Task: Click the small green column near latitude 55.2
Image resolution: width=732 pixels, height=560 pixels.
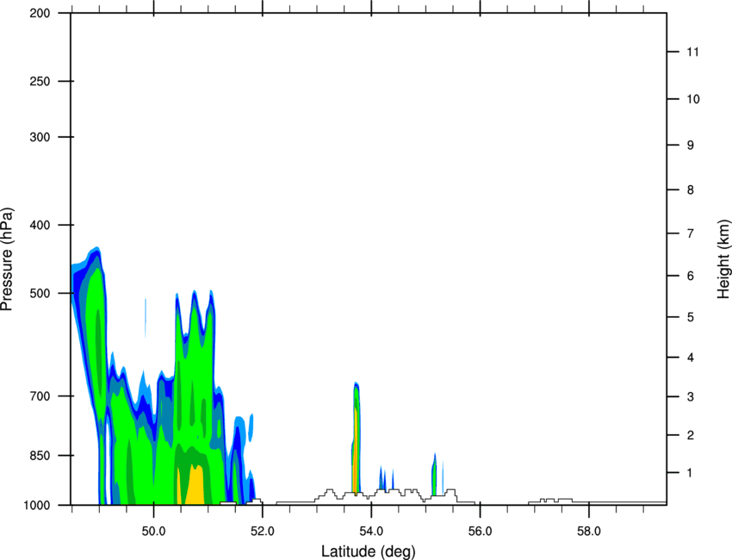Action: point(434,476)
